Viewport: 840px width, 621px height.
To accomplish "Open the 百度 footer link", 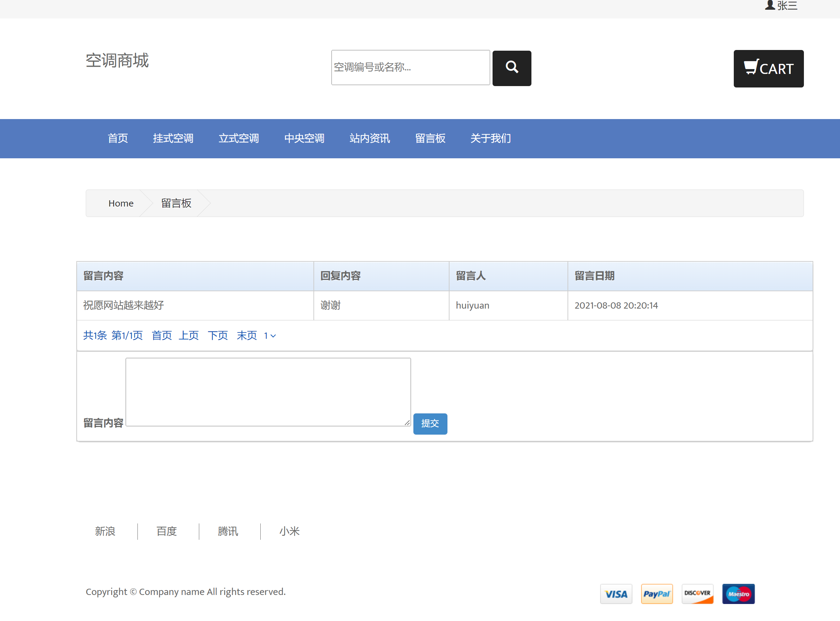I will 167,531.
